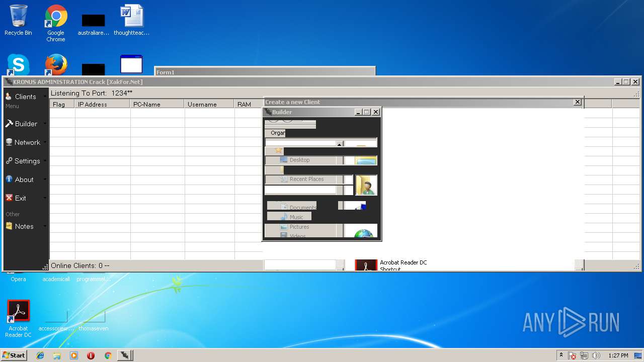This screenshot has width=644, height=362.
Task: Maximize the Builder window
Action: click(366, 112)
